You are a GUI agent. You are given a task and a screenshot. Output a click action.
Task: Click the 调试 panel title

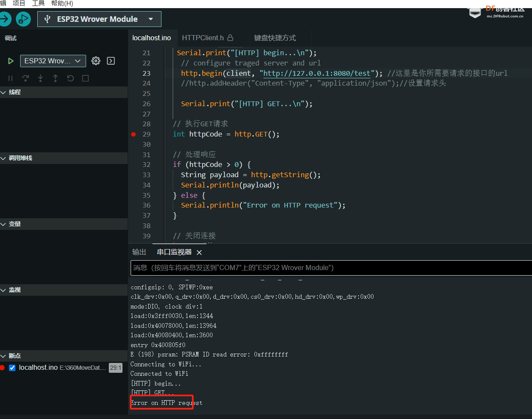11,38
